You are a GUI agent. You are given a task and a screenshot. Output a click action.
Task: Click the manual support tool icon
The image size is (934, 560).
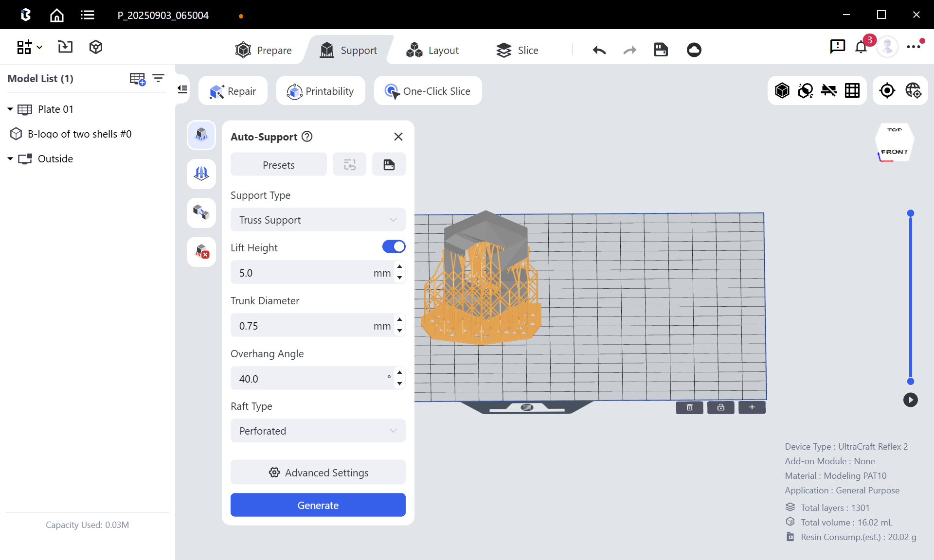[x=201, y=174]
